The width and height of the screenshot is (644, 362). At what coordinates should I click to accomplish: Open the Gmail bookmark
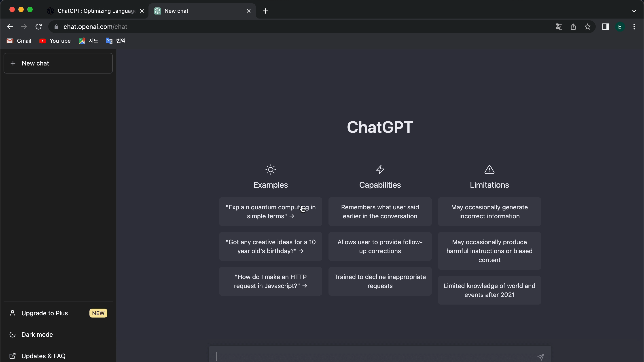tap(19, 41)
